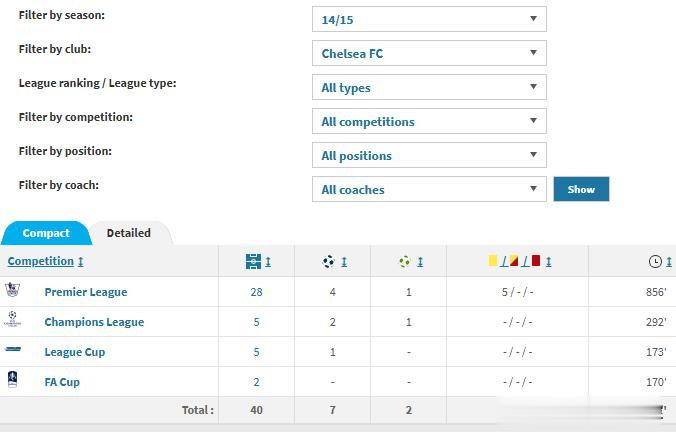This screenshot has width=676, height=432.
Task: Click the League Cup logo icon
Action: pos(12,350)
